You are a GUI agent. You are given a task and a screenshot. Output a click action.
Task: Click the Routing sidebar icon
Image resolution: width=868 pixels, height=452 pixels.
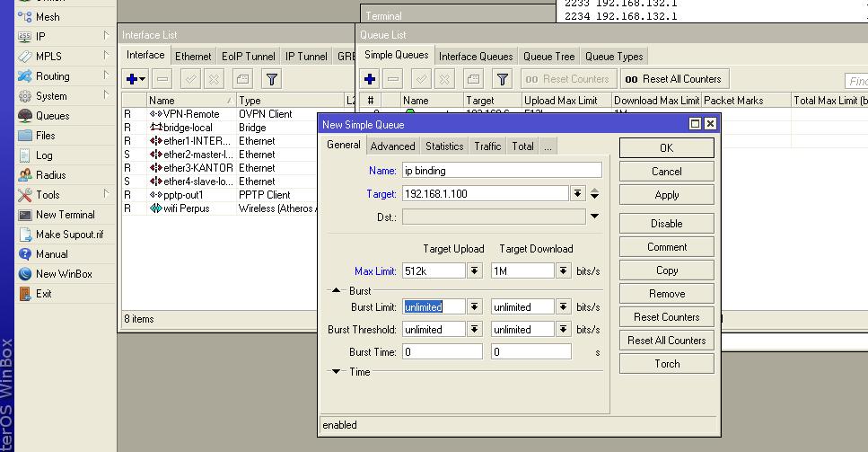coord(25,76)
